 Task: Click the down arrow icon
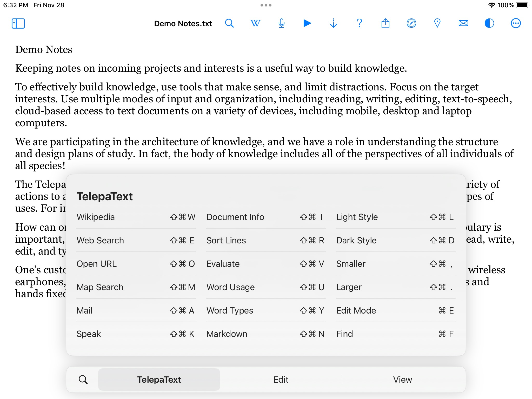click(333, 23)
